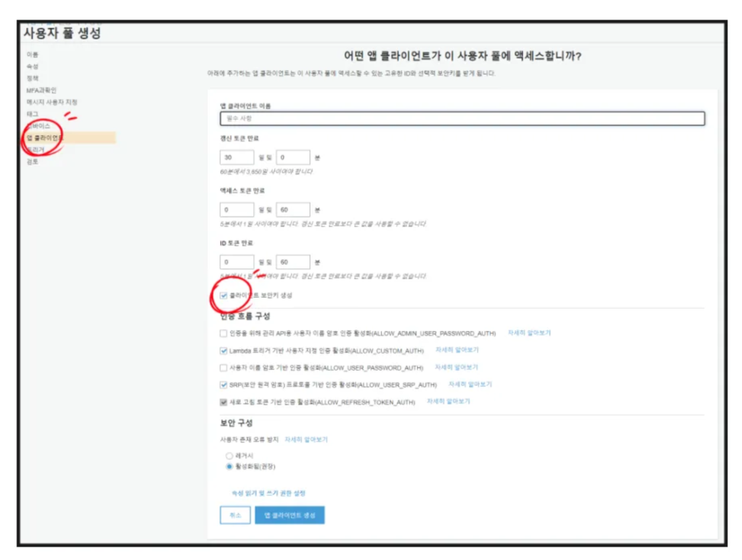Screen dimensions: 742x560
Task: Click ID token expiration minutes field (60)
Action: coord(293,262)
